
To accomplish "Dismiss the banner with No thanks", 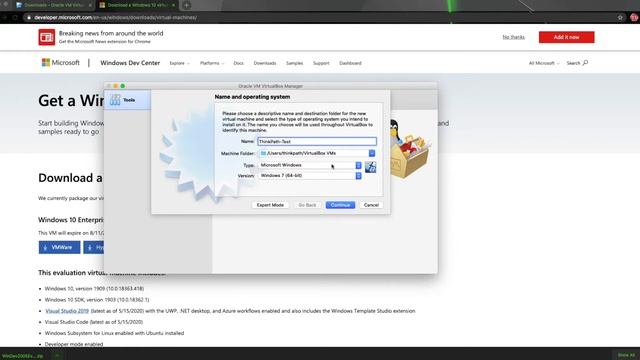I will 513,37.
